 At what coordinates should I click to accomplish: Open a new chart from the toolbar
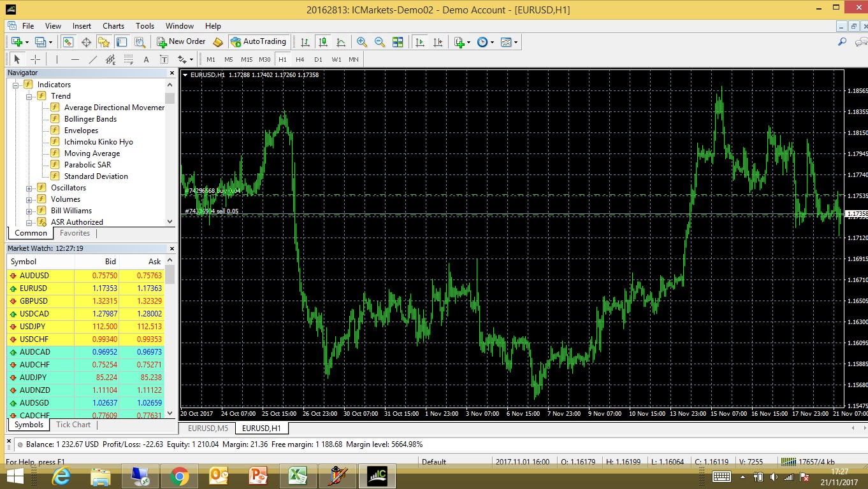click(x=18, y=42)
